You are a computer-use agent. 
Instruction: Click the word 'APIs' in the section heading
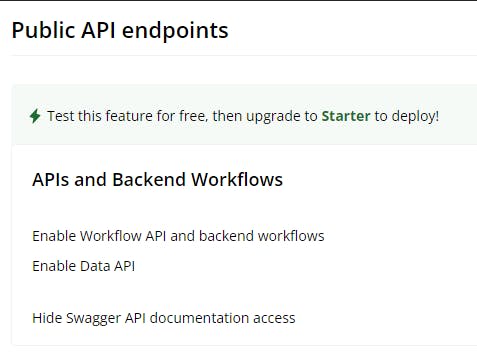tap(51, 179)
